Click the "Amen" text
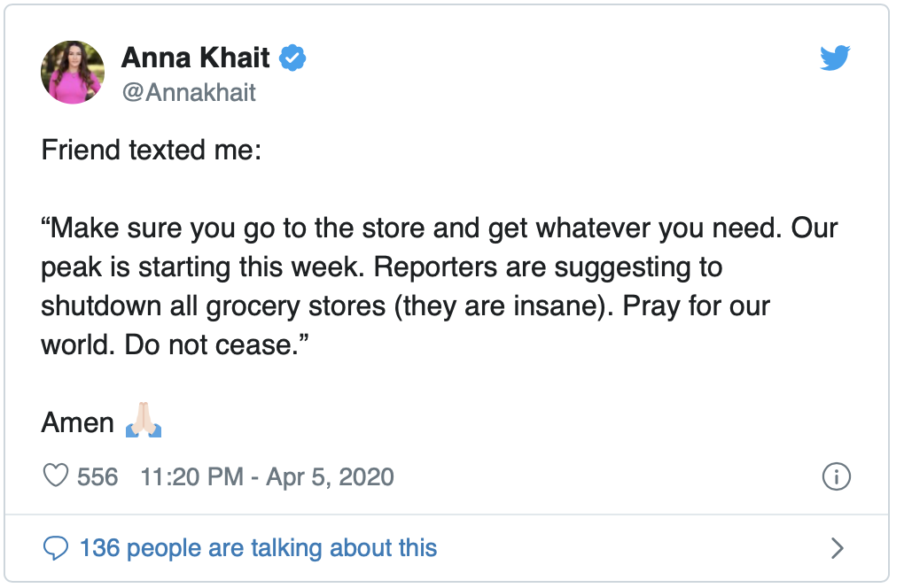904x588 pixels. 77,422
